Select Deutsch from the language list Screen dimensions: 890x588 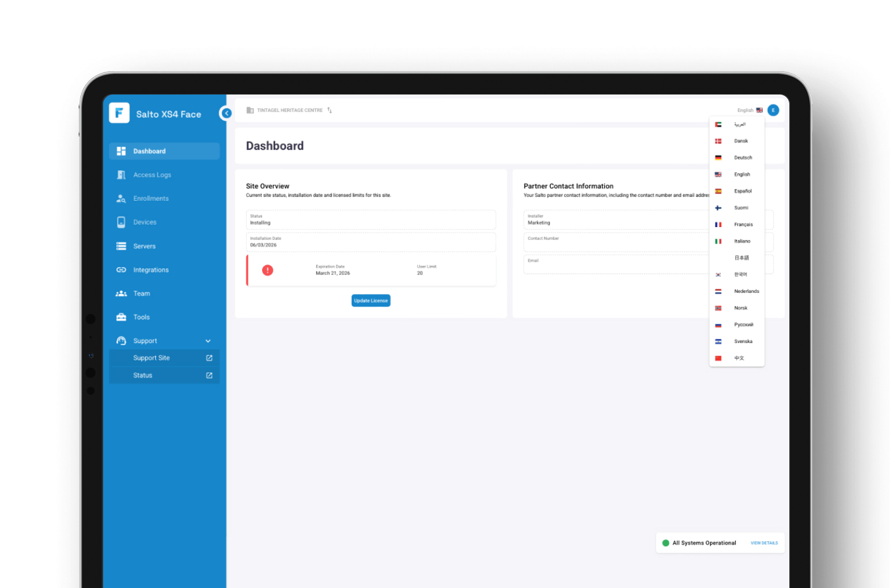click(743, 158)
